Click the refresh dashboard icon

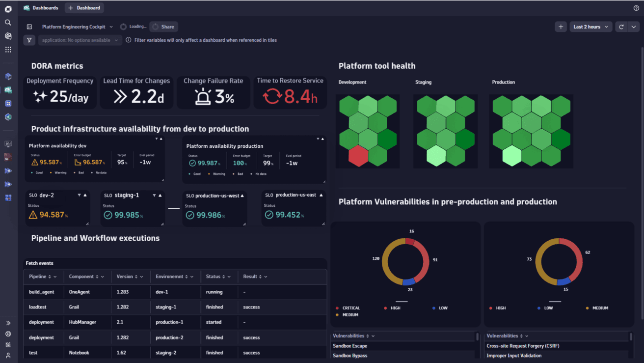[x=621, y=27]
